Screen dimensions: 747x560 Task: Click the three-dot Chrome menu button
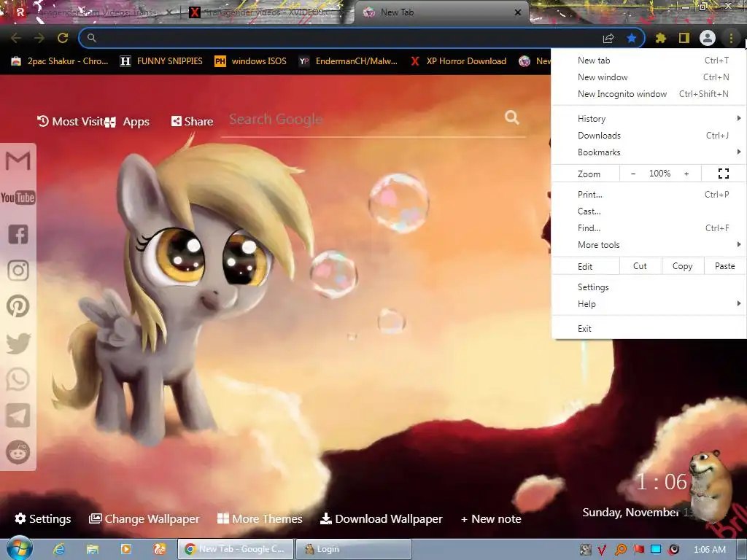pos(731,38)
